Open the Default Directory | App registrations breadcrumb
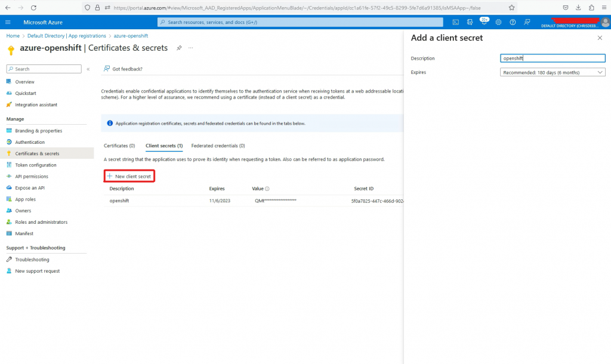The image size is (611, 364). pos(67,36)
